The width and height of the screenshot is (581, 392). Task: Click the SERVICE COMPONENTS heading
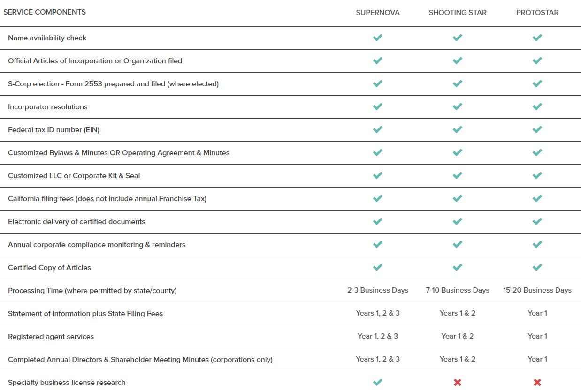coord(45,12)
